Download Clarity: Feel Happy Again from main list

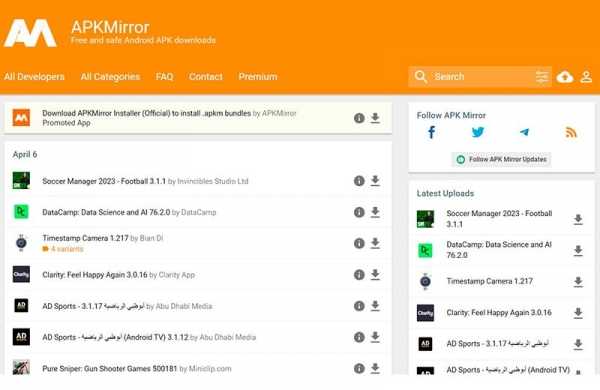coord(375,274)
